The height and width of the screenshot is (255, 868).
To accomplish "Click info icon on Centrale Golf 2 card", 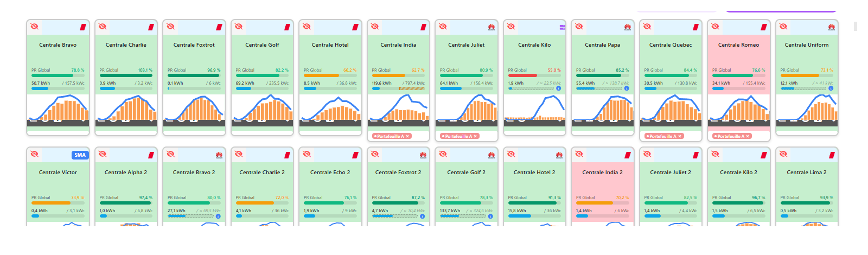I will click(x=490, y=216).
